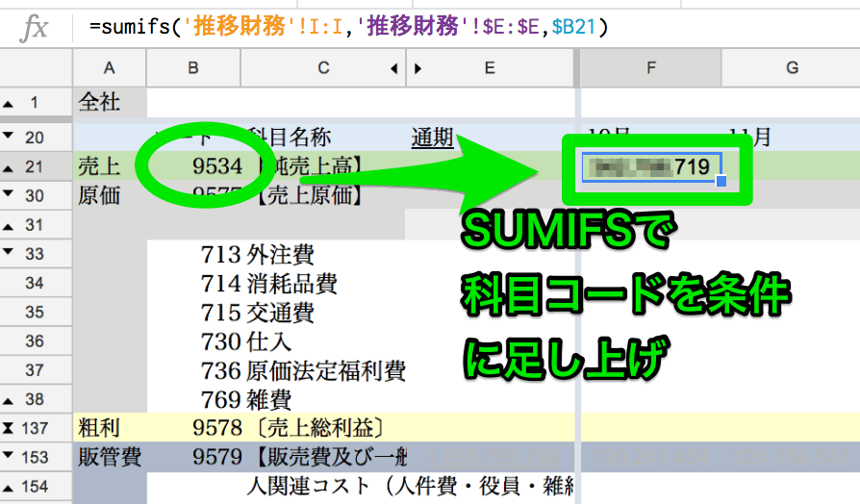
Task: Click the fx formula icon
Action: tap(34, 28)
